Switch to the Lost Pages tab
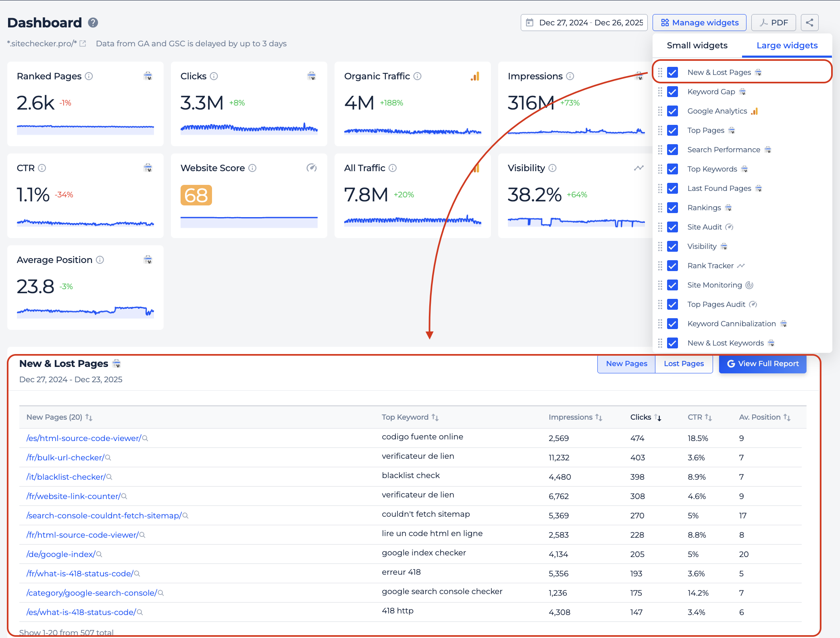The width and height of the screenshot is (840, 638). (684, 364)
